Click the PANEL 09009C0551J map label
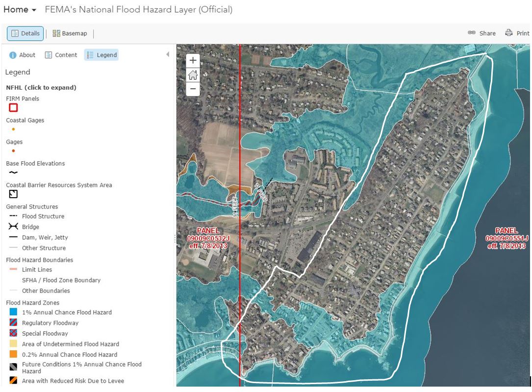Screen dimensions: 532x392 coord(507,238)
